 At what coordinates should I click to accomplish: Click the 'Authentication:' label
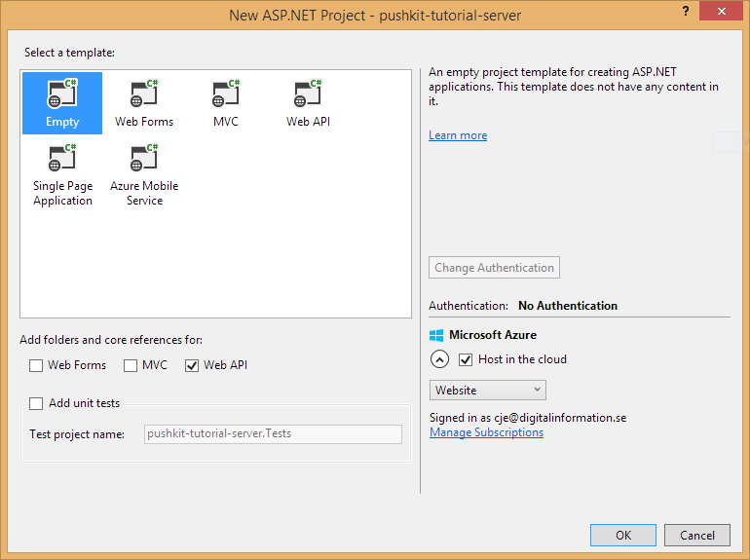[469, 306]
